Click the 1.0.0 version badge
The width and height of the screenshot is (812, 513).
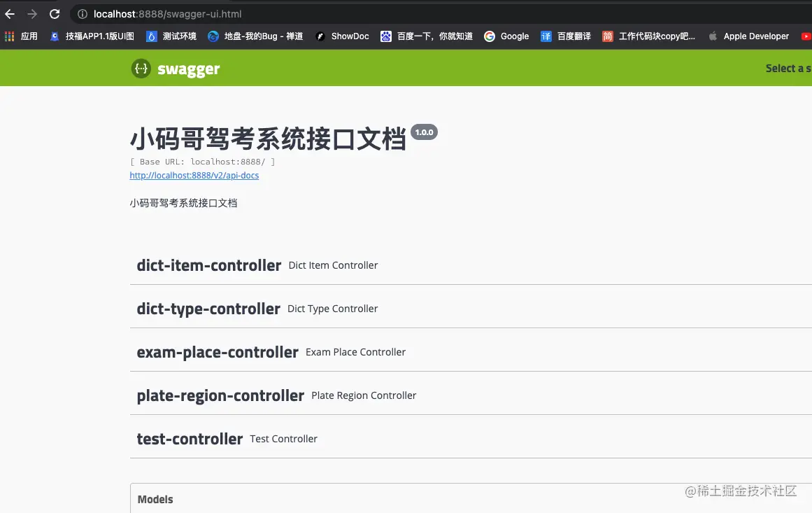[x=424, y=132]
